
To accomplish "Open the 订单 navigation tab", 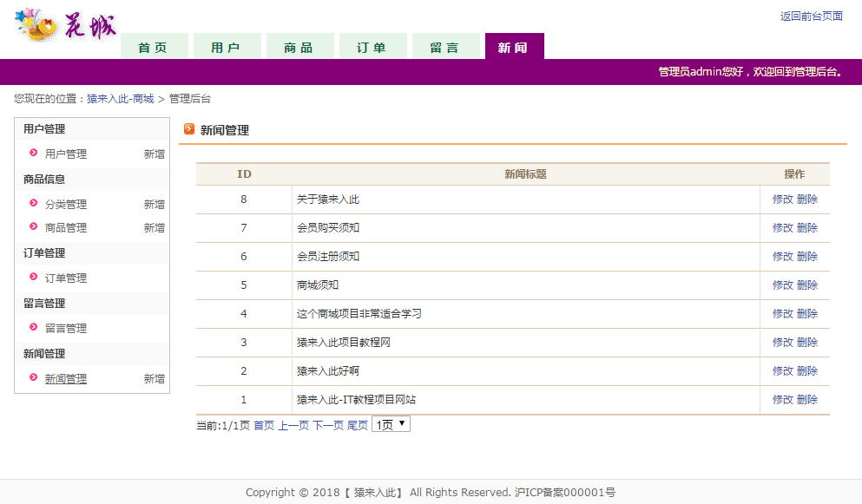I will [372, 46].
